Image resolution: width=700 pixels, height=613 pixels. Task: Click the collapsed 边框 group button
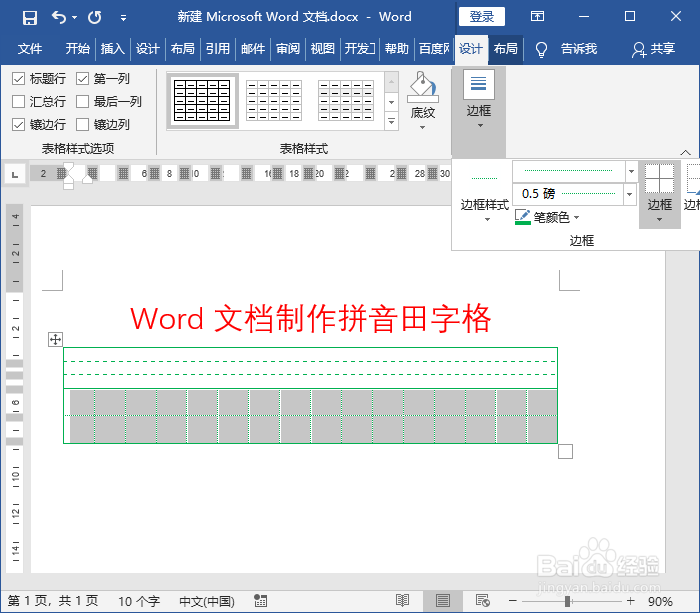[x=479, y=112]
